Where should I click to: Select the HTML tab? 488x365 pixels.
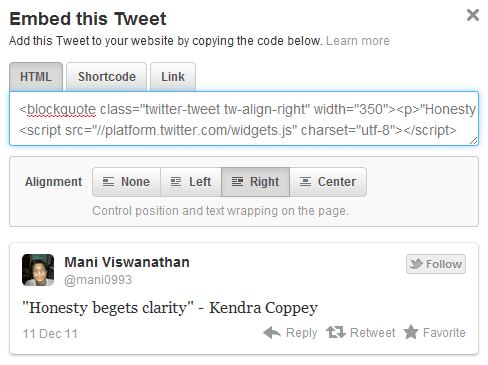coord(36,77)
